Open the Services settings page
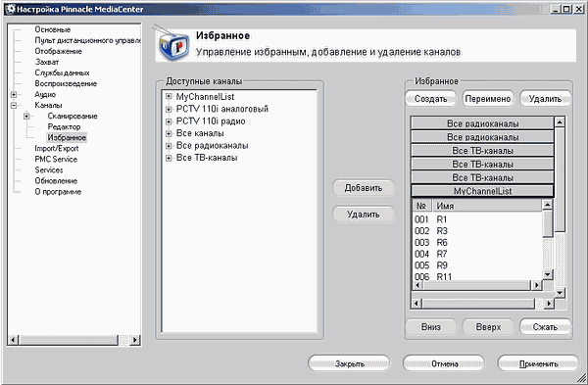The height and width of the screenshot is (385, 588). click(49, 170)
